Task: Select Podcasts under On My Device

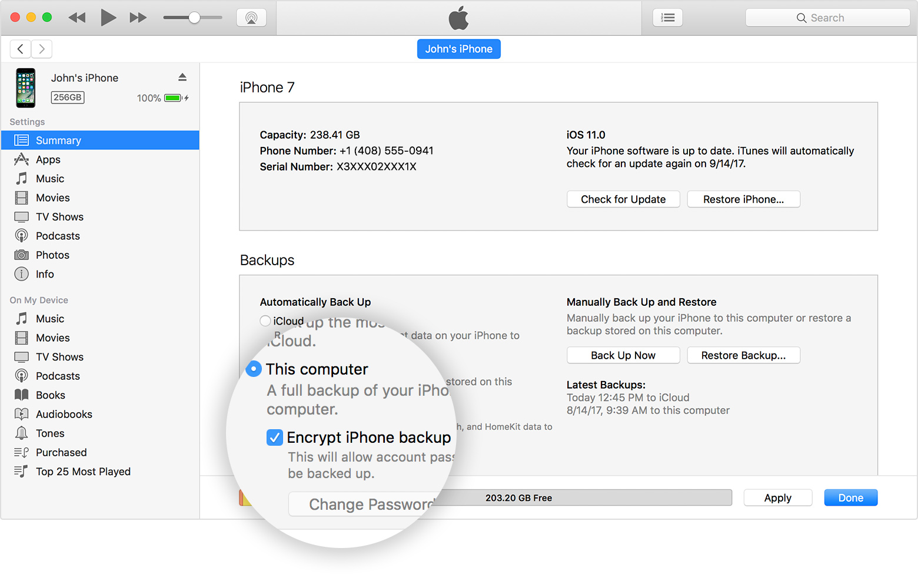Action: (100, 376)
